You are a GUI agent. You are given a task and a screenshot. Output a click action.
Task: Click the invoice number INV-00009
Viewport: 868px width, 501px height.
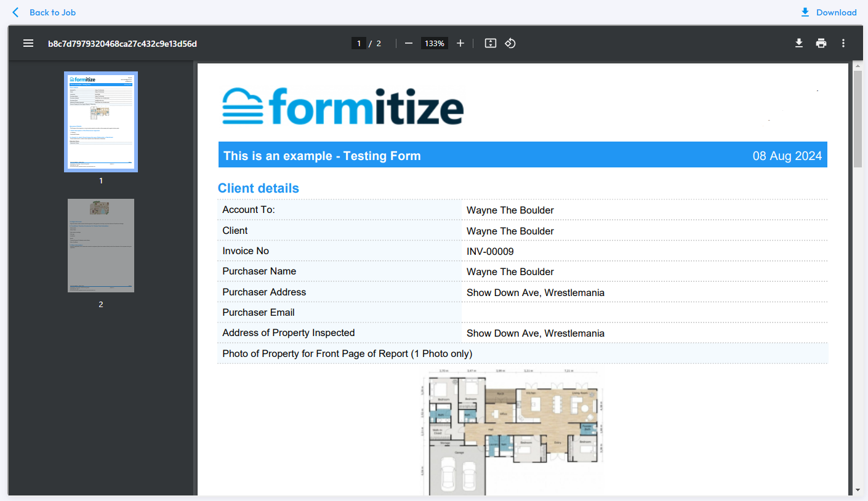[490, 251]
